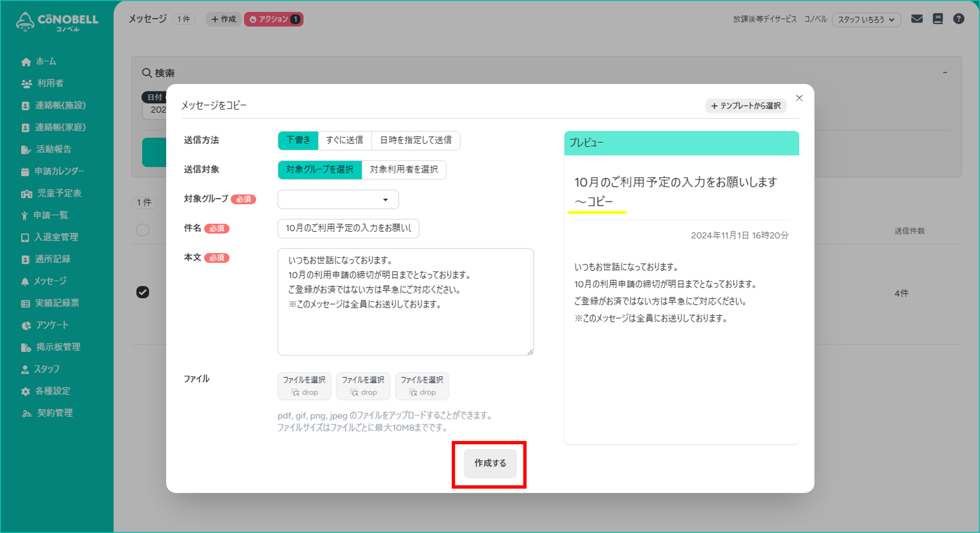
Task: Collapse the search panel with minus icon
Action: [x=945, y=72]
